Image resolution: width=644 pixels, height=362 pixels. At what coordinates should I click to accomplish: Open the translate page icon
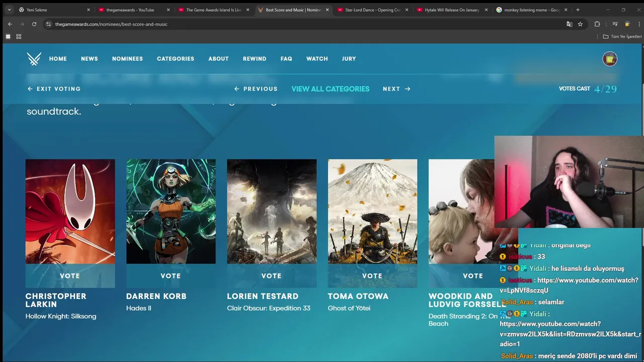point(569,24)
